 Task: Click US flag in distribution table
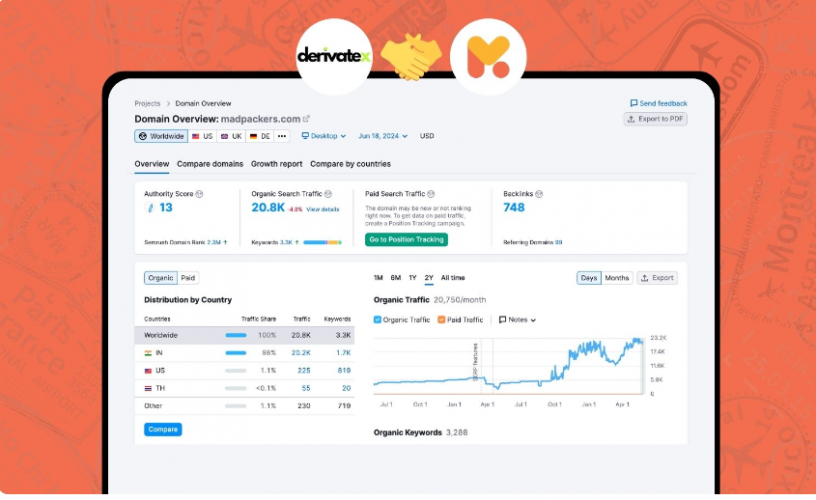pos(148,370)
